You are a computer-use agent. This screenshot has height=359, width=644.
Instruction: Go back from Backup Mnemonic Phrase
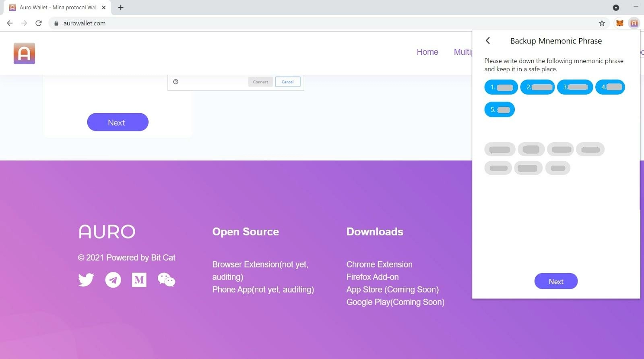tap(488, 40)
